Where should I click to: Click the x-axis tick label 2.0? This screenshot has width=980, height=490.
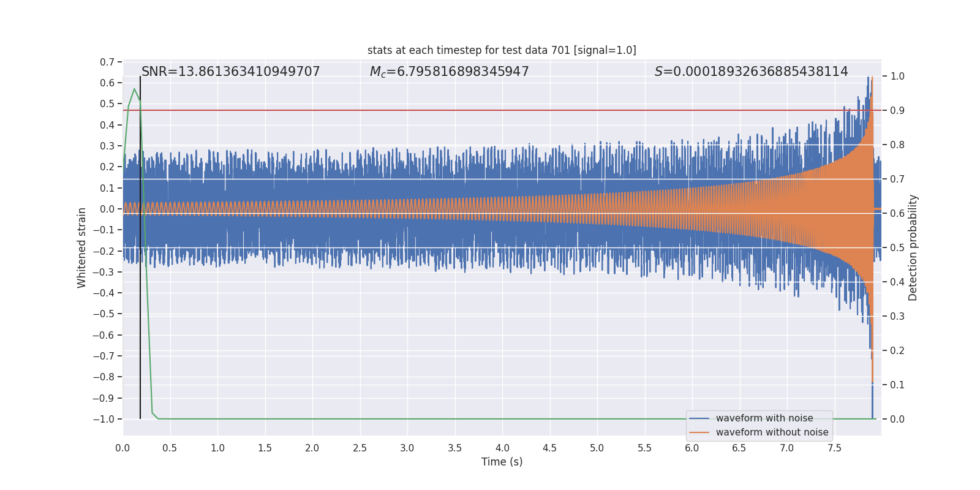click(312, 448)
